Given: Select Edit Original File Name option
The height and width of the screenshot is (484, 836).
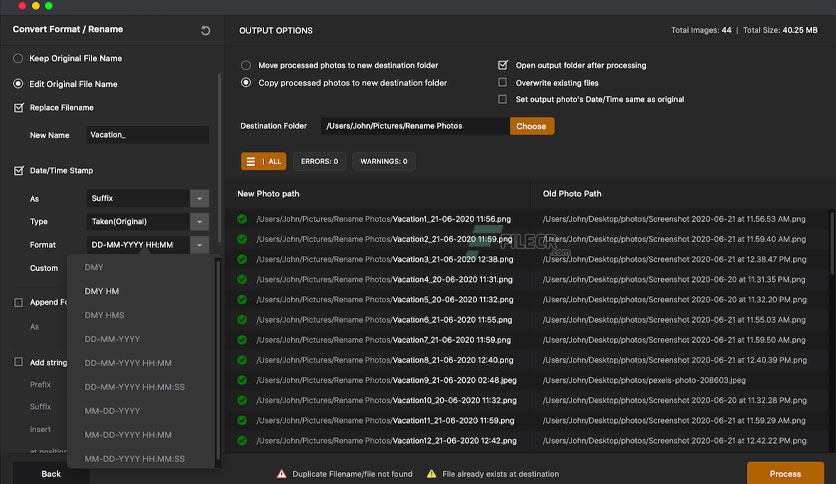Looking at the screenshot, I should [18, 84].
